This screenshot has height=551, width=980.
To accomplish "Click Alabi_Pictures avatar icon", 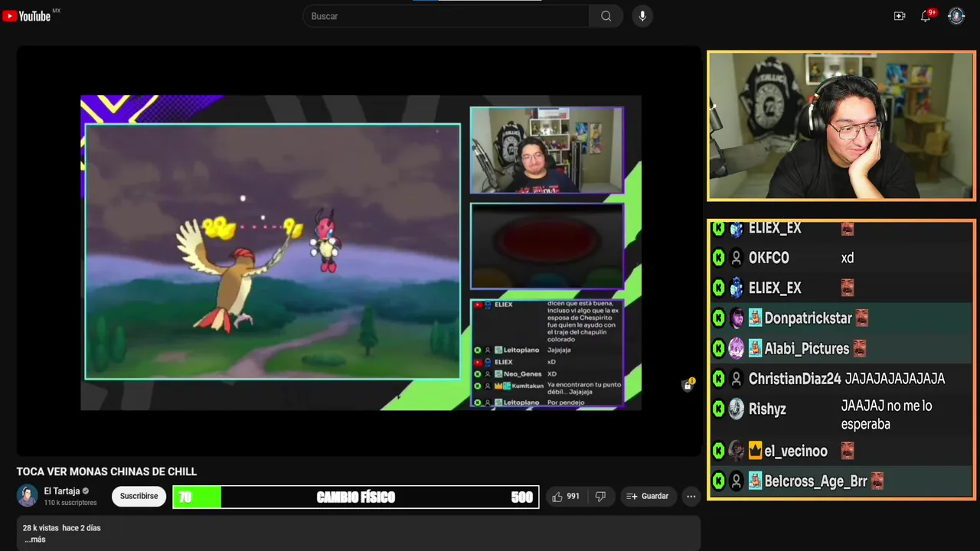I will tap(736, 349).
